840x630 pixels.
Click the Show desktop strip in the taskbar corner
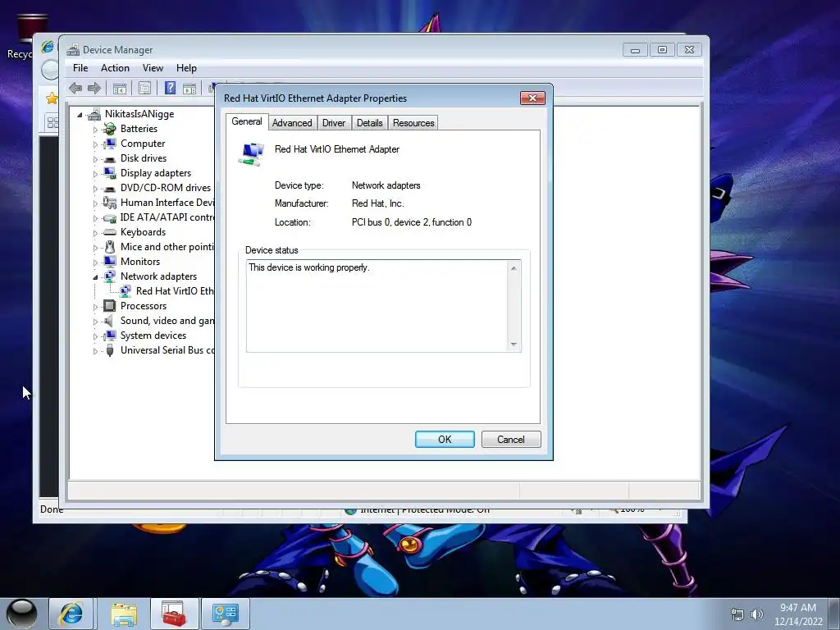(x=834, y=614)
